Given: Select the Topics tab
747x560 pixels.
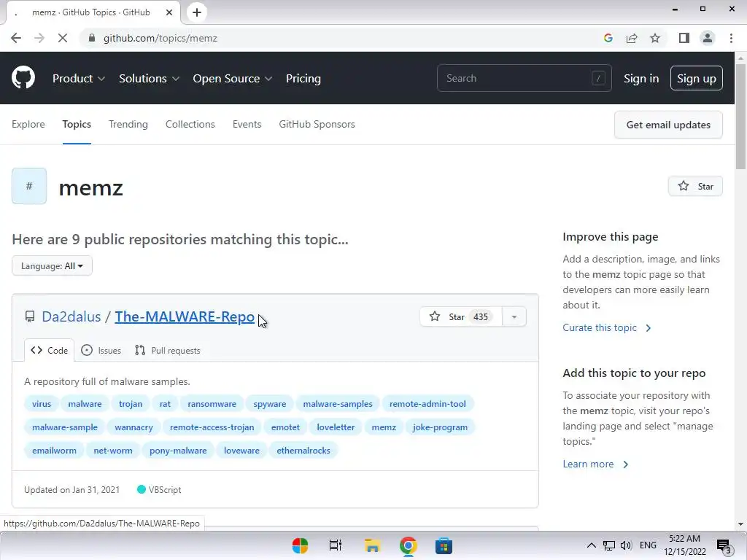Looking at the screenshot, I should (77, 124).
